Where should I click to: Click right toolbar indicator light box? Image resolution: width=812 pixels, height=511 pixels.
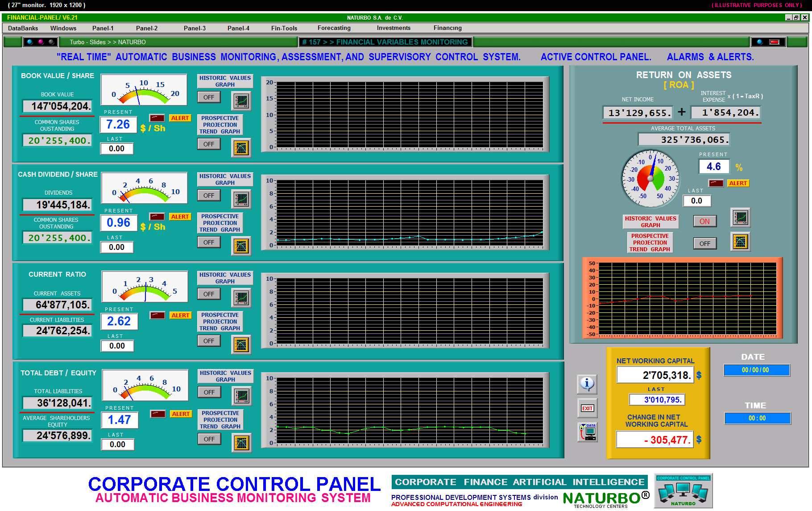[x=768, y=42]
